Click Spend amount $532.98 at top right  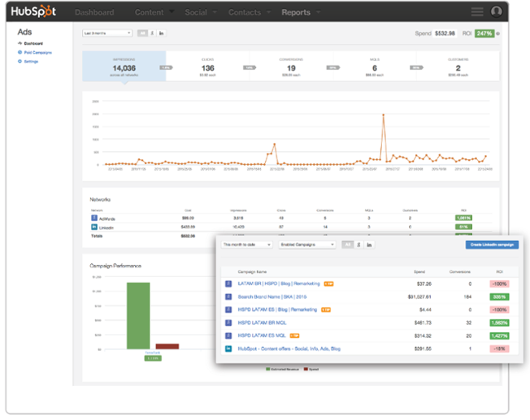coord(445,33)
